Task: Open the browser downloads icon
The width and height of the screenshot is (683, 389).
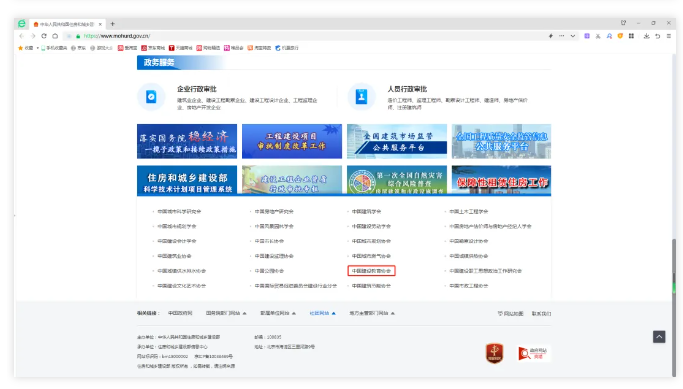Action: [x=646, y=36]
